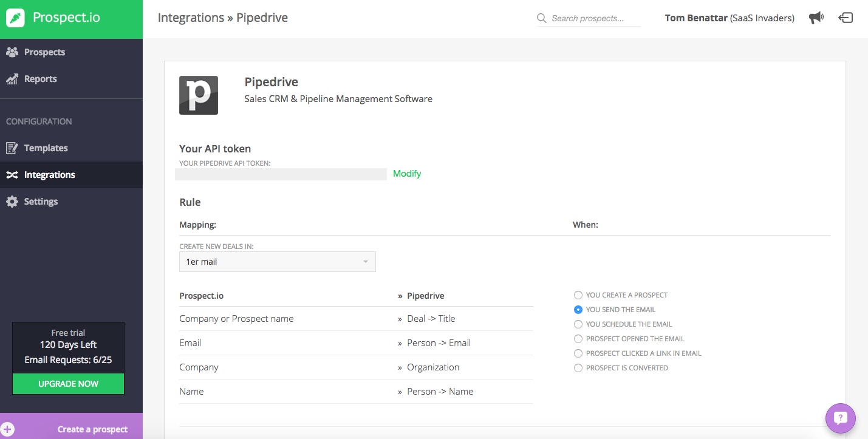Click the 'Company or Prospect name' mapping row
Viewport: 868px width, 439px height.
[356, 319]
